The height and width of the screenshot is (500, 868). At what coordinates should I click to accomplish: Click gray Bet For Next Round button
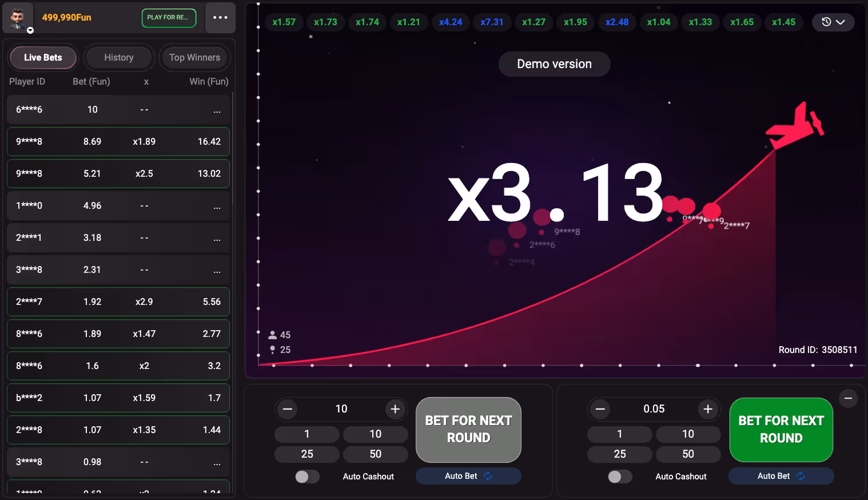pos(468,430)
